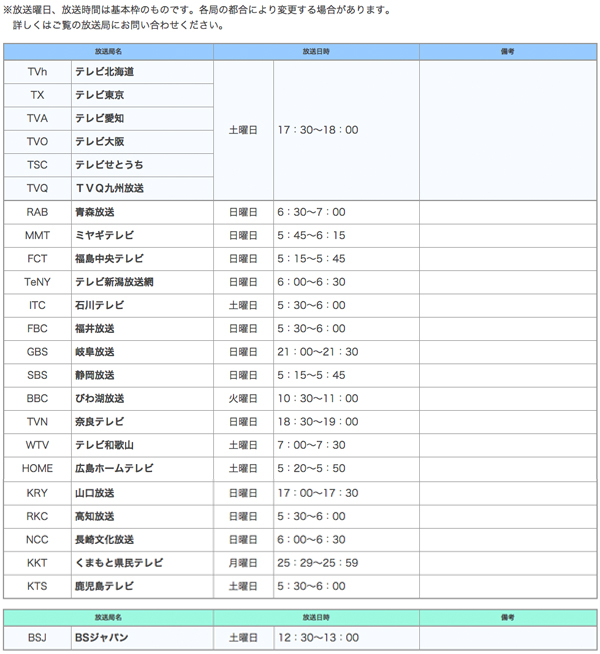The height and width of the screenshot is (654, 600).
Task: Select the SBS code cell
Action: click(38, 375)
